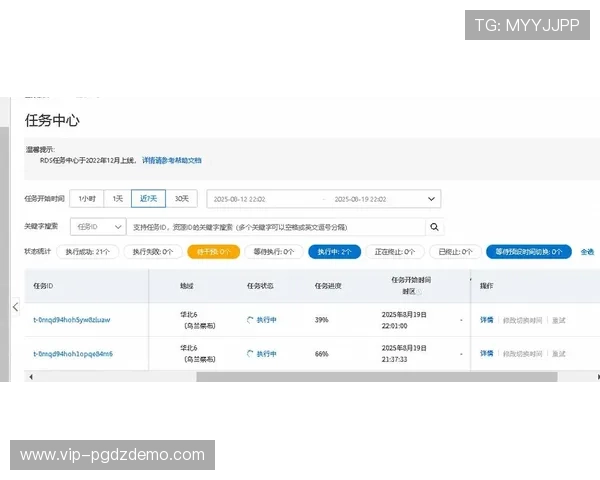Expand the 任务ID keyword type dropdown
This screenshot has width=600, height=480.
point(98,227)
